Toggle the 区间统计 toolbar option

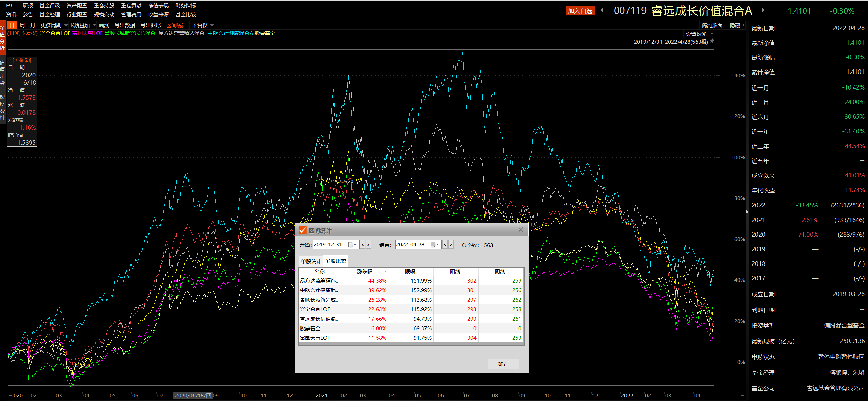pyautogui.click(x=176, y=26)
